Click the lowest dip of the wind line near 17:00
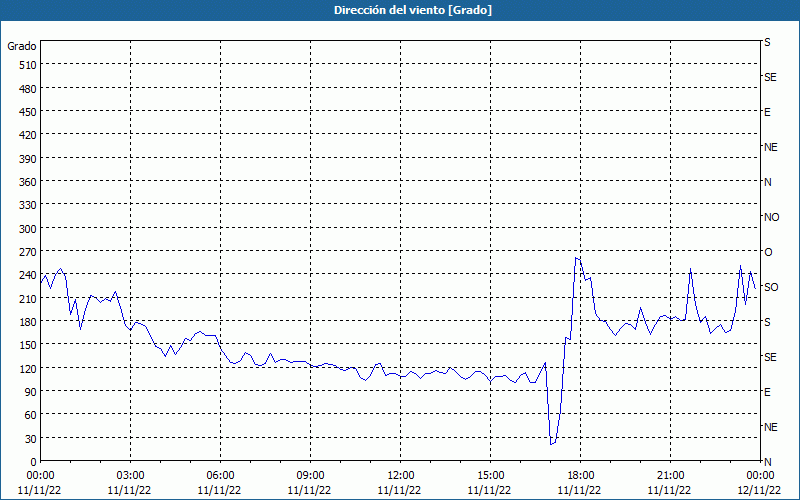The height and width of the screenshot is (500, 800). coord(551,444)
